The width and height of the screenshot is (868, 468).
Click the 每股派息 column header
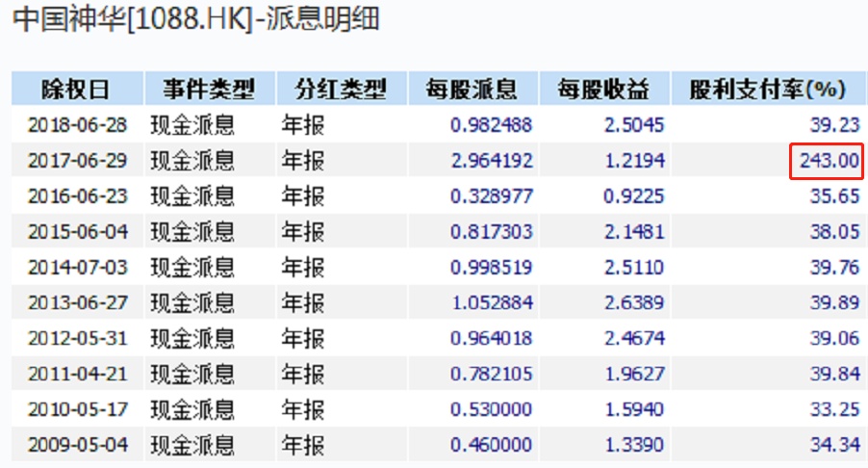pyautogui.click(x=472, y=89)
